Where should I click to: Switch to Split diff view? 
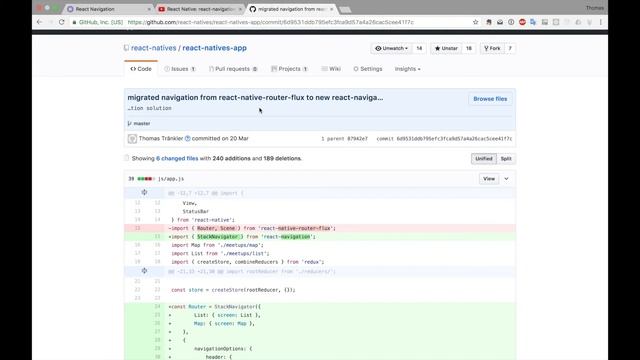pos(506,158)
